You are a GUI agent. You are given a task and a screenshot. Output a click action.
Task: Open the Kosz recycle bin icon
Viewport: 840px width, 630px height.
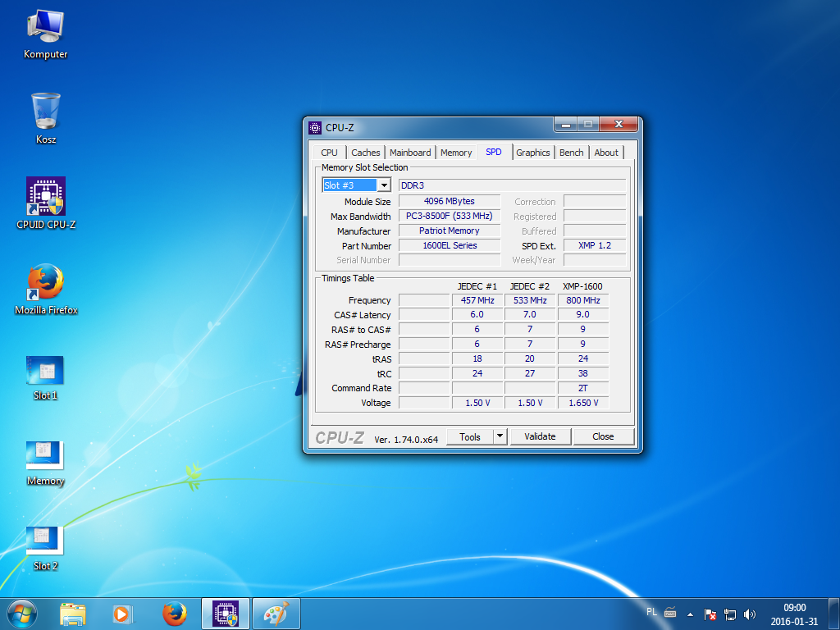[x=45, y=112]
